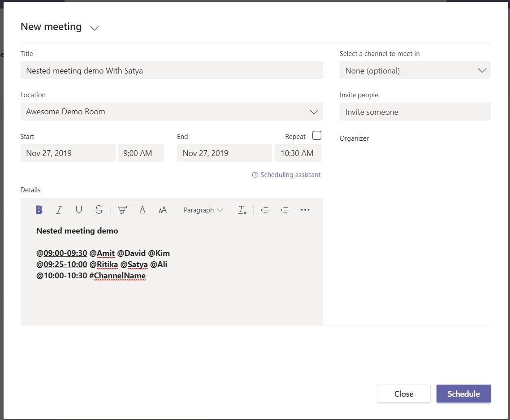Open the Location dropdown arrow
Viewport: 510px width, 420px height.
pyautogui.click(x=314, y=112)
